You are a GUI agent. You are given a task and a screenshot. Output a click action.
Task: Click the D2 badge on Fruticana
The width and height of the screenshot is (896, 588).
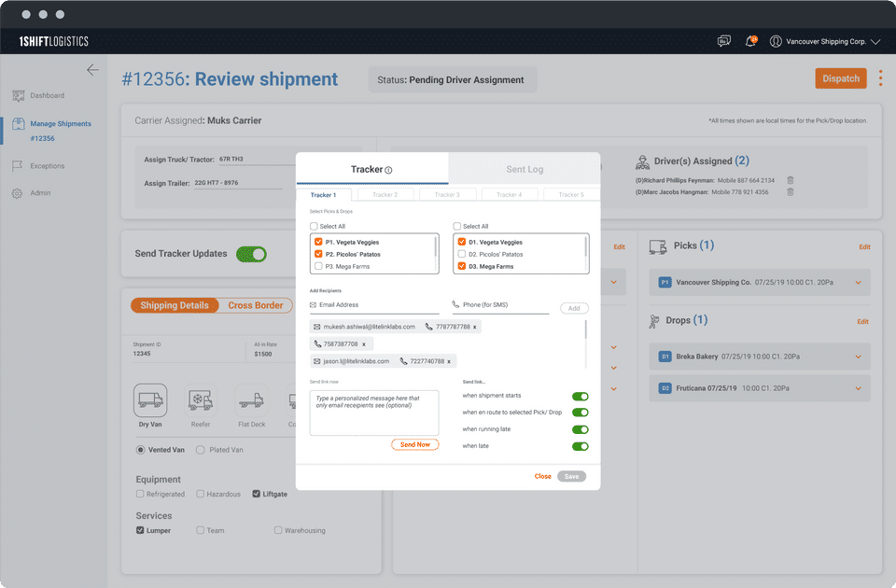coord(665,388)
